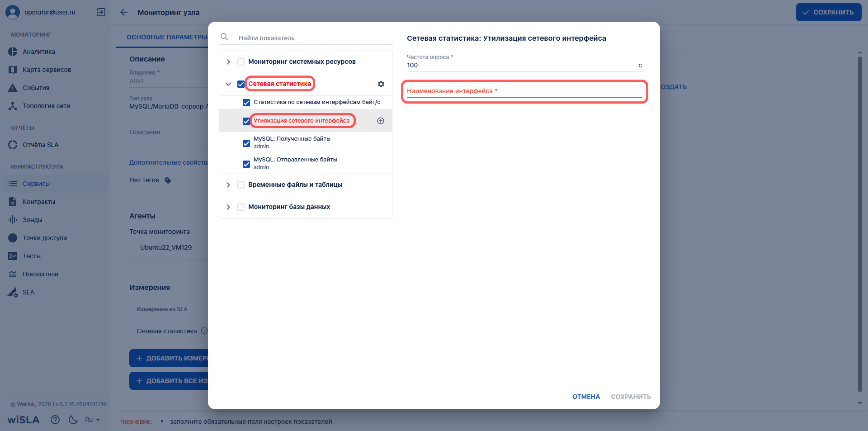Click the page vertical scrollbar

[860, 224]
